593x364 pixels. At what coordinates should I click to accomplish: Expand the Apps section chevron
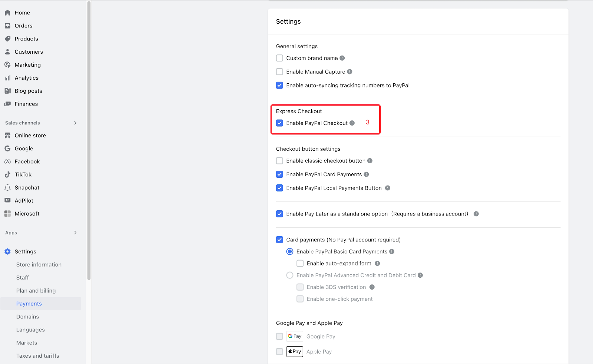[75, 233]
